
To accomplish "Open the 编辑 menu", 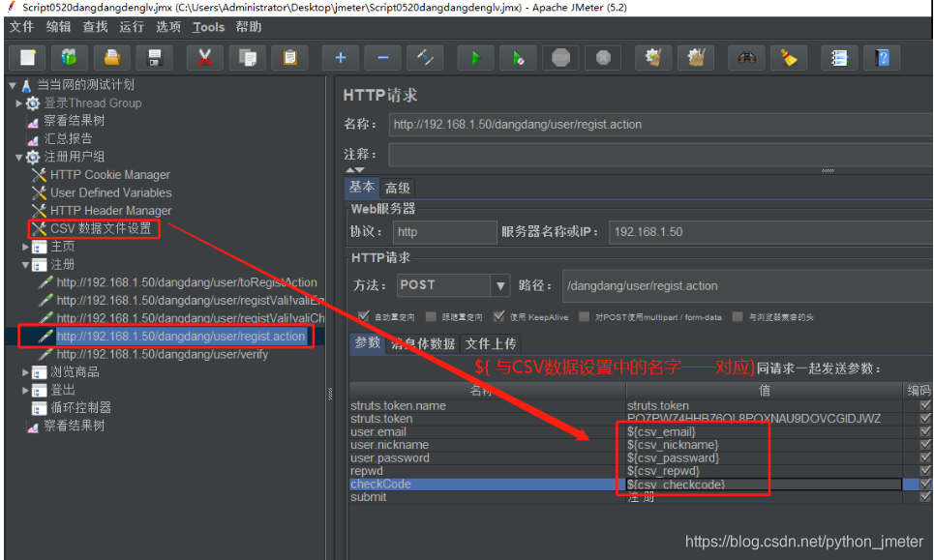I will [58, 27].
